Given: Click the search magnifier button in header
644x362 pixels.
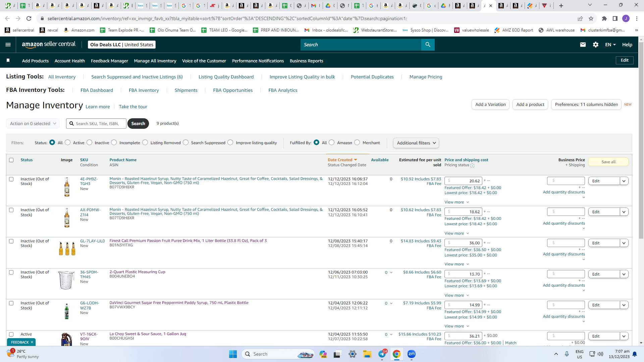Looking at the screenshot, I should tap(428, 45).
